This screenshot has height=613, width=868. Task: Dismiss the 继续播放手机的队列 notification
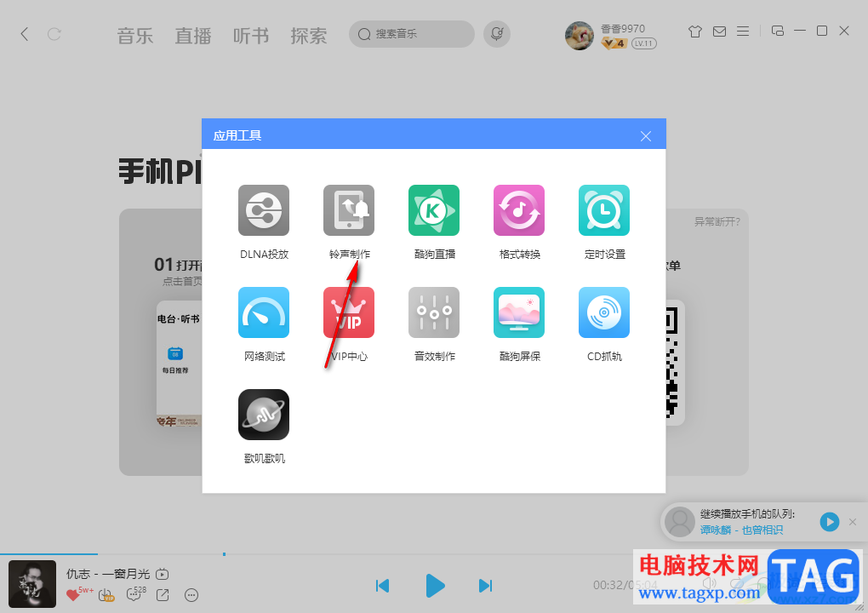click(x=853, y=522)
